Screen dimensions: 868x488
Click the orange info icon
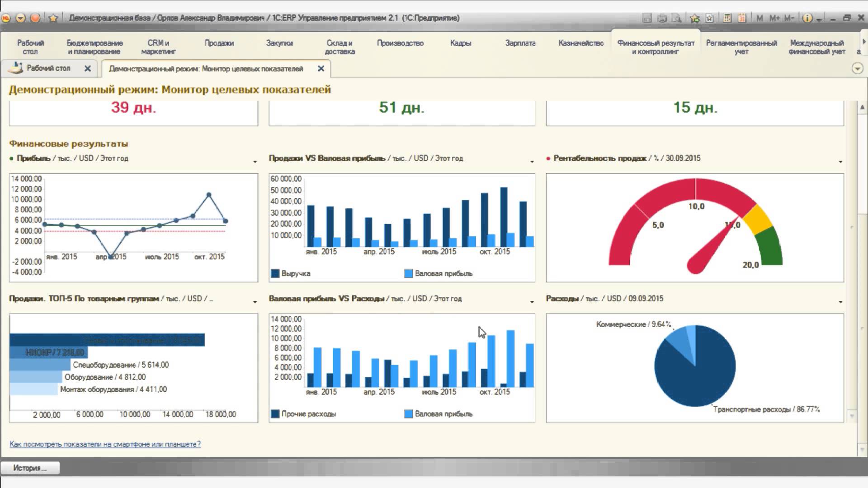click(807, 18)
